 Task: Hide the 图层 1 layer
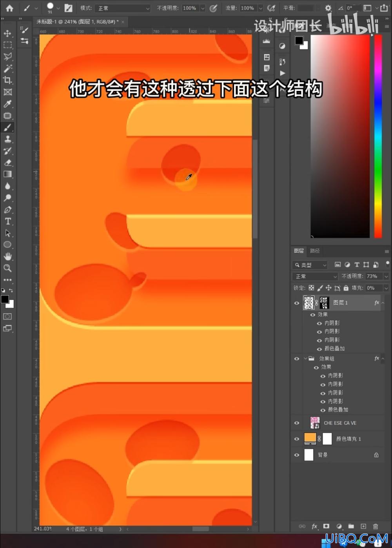[x=297, y=303]
